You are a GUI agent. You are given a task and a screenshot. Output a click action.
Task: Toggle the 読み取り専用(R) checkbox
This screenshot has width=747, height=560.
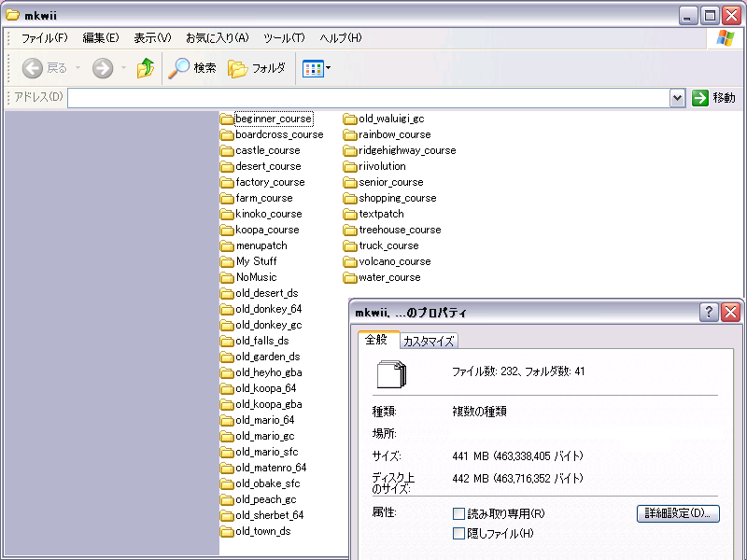coord(458,514)
